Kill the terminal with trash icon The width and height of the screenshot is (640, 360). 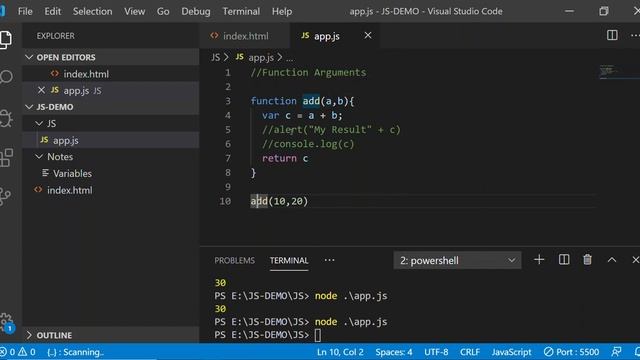coord(587,260)
